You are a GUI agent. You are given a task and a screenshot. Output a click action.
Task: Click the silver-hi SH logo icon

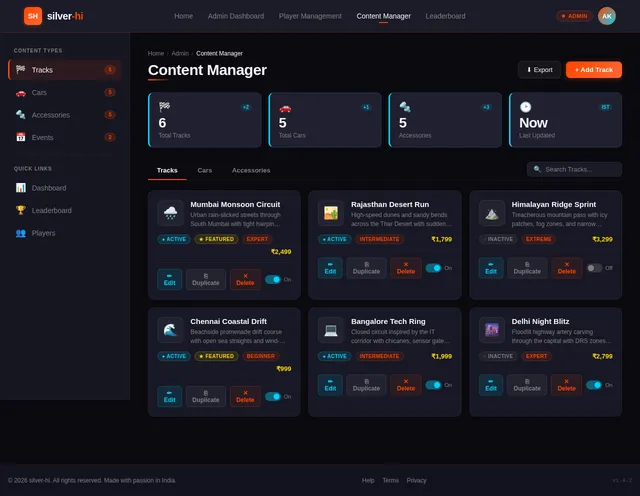[33, 16]
